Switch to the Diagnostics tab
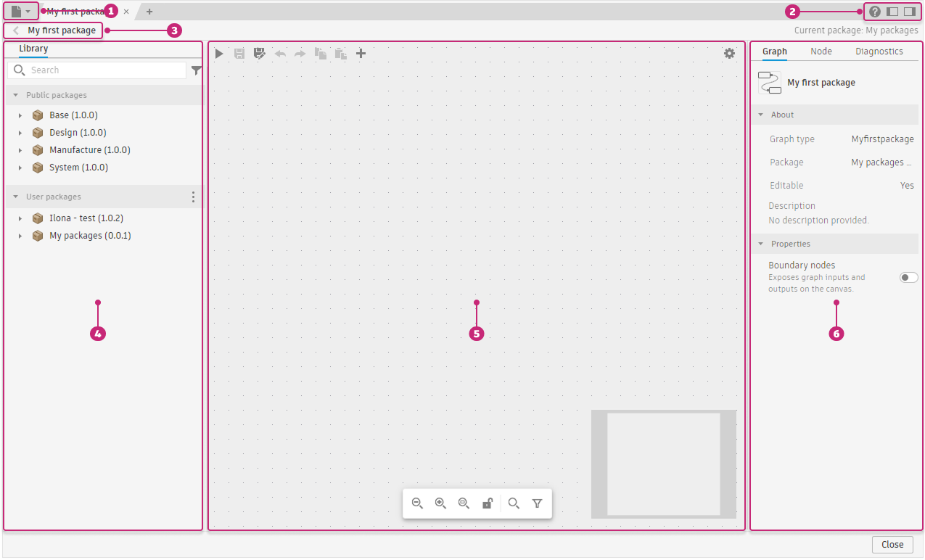Screen dimensions: 925x560 point(879,52)
